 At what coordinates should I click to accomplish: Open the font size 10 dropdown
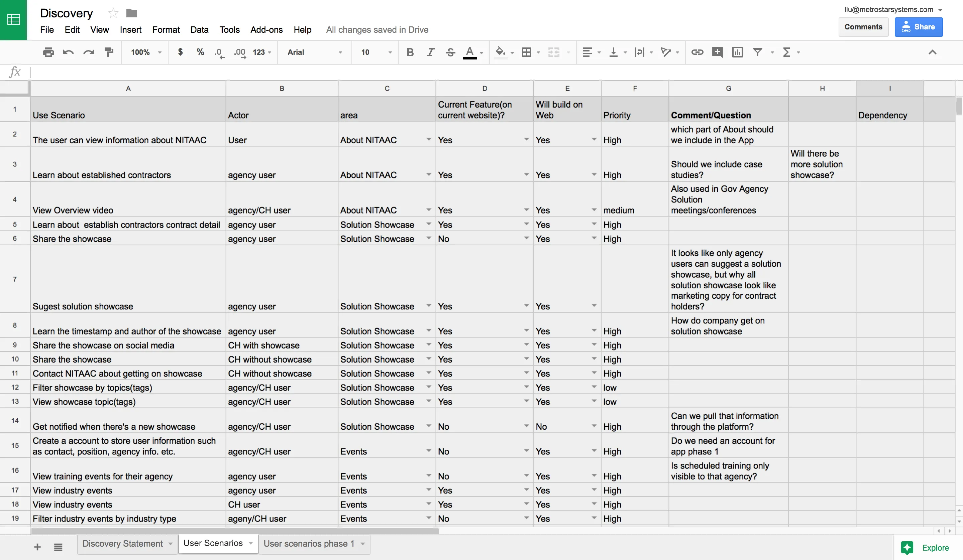point(377,52)
